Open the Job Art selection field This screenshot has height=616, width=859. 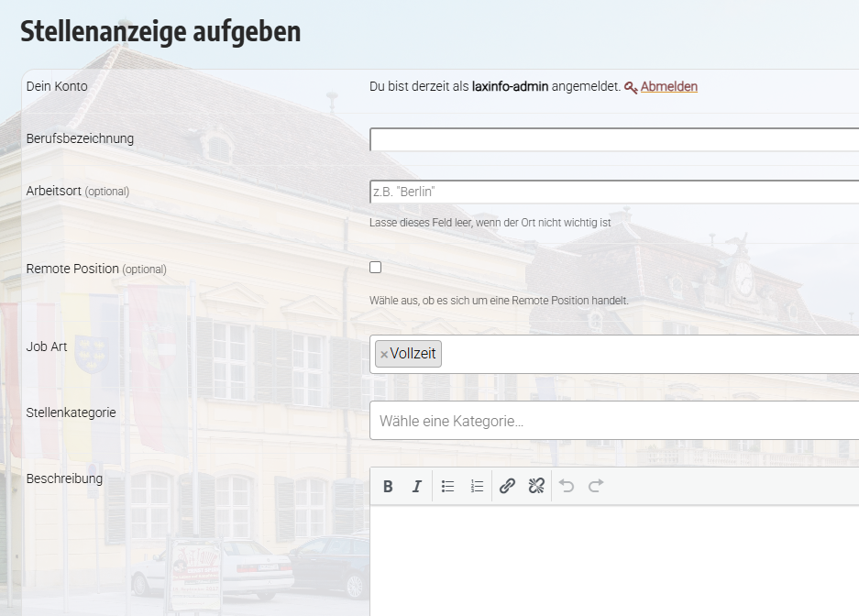click(x=642, y=355)
